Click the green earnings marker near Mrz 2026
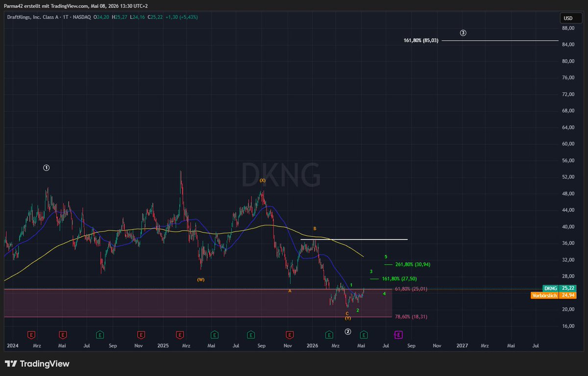This screenshot has height=376, width=588. [x=329, y=335]
